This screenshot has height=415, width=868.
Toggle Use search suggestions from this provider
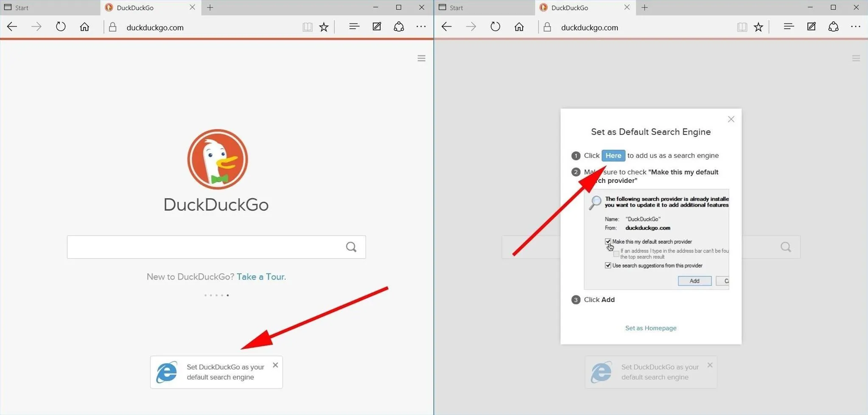pos(608,265)
